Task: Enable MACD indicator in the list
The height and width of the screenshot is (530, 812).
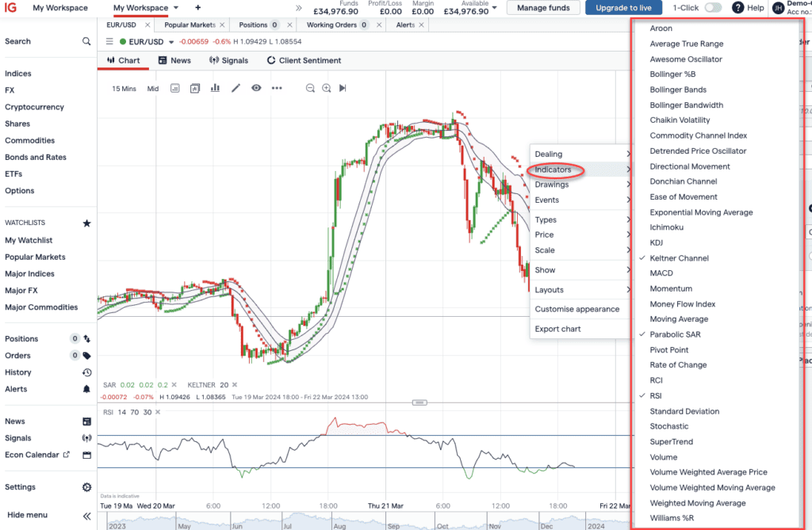Action: click(x=661, y=273)
